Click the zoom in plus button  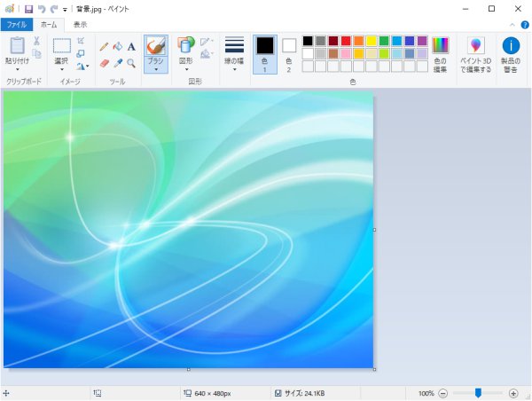pos(513,393)
